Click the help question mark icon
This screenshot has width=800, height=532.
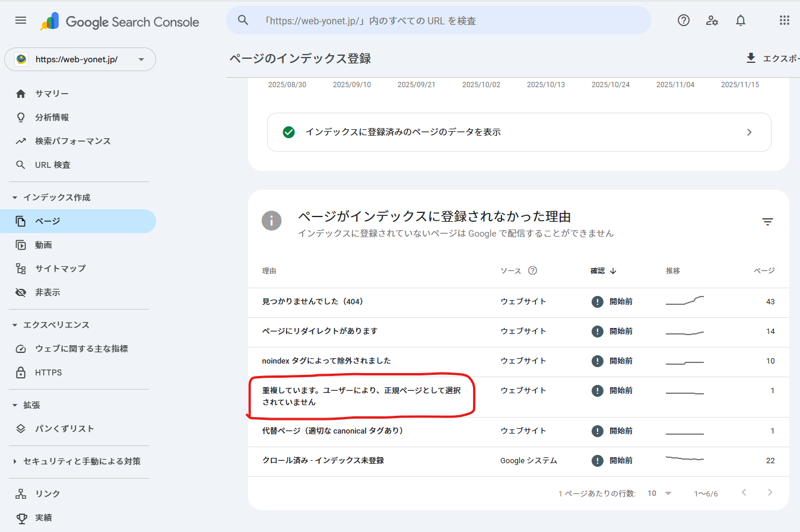pyautogui.click(x=684, y=20)
